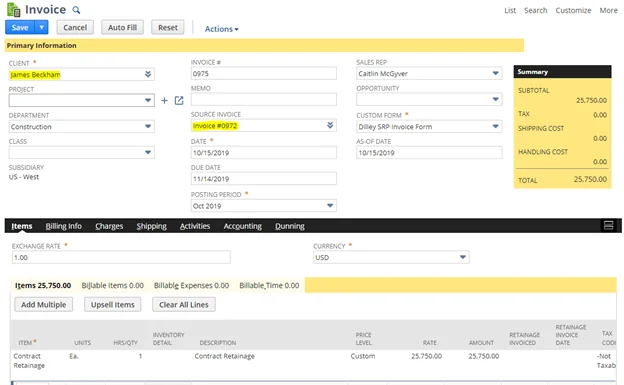This screenshot has height=385, width=624.
Task: Click the Primary Information section header
Action: point(264,45)
